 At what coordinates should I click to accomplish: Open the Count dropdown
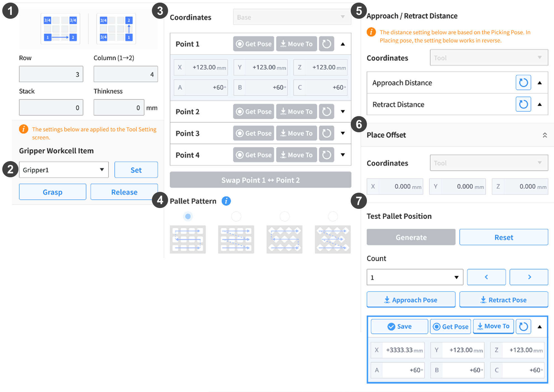pyautogui.click(x=415, y=277)
